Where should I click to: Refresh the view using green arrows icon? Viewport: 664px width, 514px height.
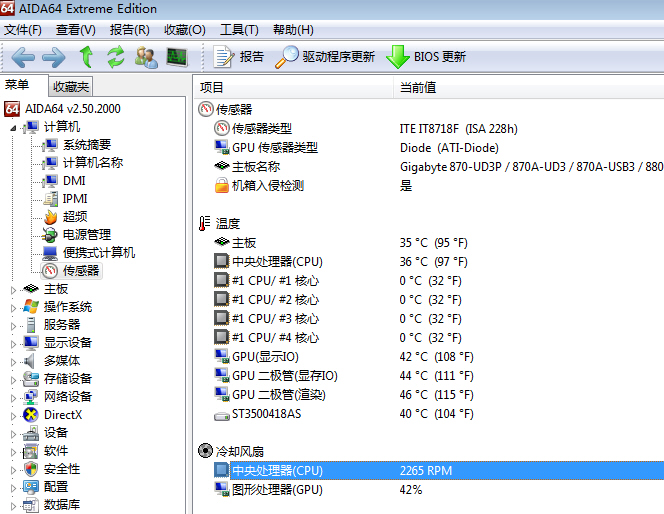pyautogui.click(x=116, y=57)
